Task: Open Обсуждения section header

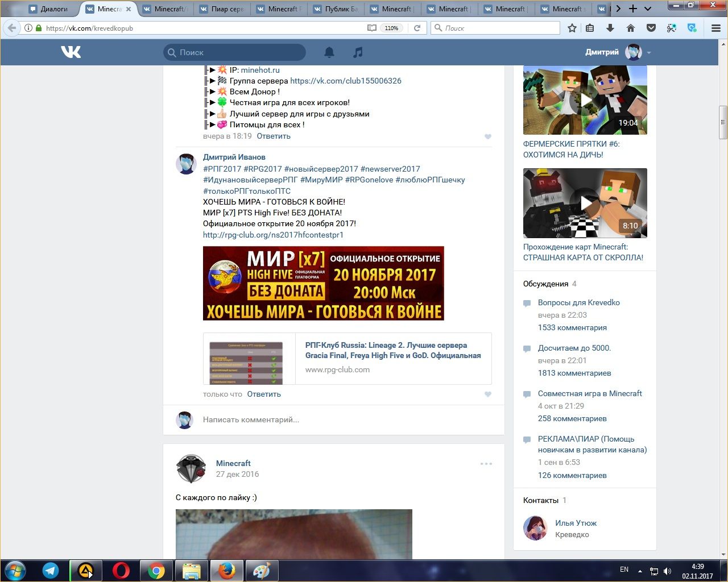Action: coord(545,284)
